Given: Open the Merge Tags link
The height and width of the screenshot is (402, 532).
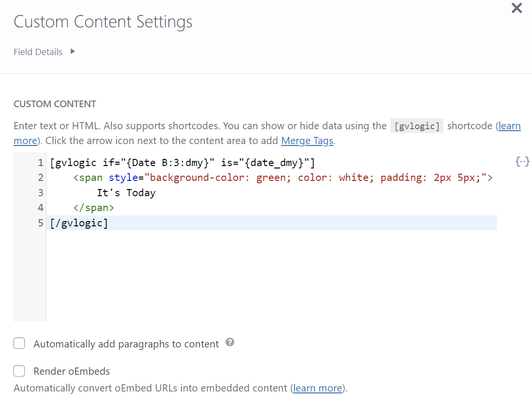Looking at the screenshot, I should pos(307,141).
